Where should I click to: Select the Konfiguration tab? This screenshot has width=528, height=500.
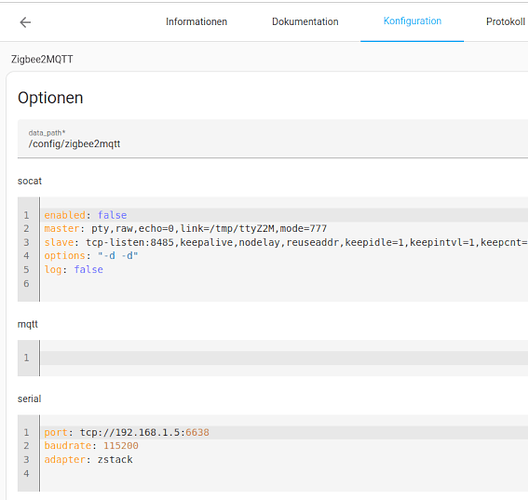412,21
